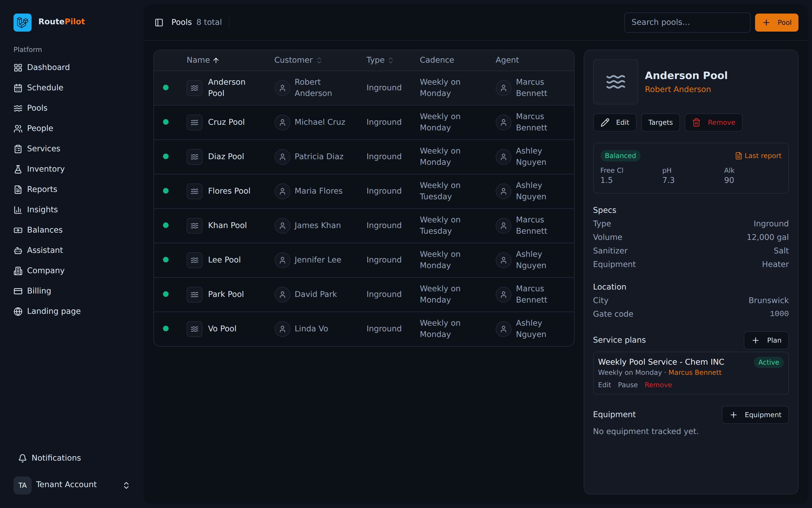Click Jennifer Lee's customer avatar icon
Viewport: 812px width, 508px height.
tap(282, 260)
